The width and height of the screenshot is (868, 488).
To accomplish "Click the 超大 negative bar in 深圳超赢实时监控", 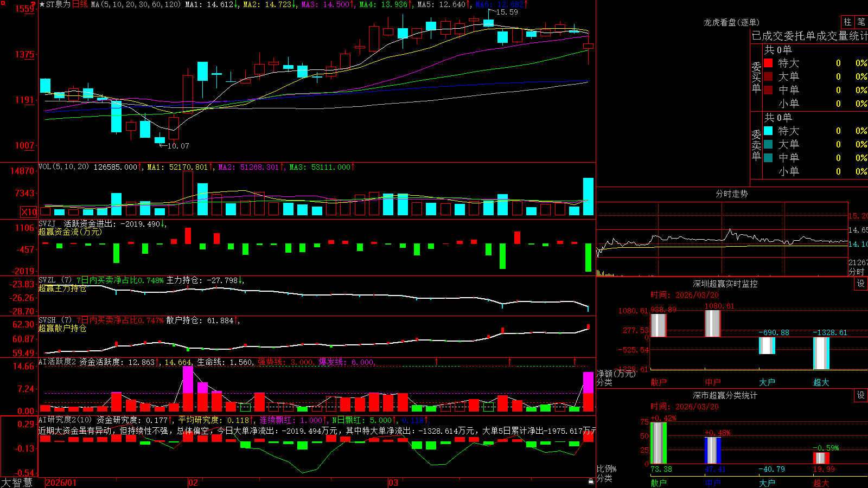I will [x=821, y=353].
